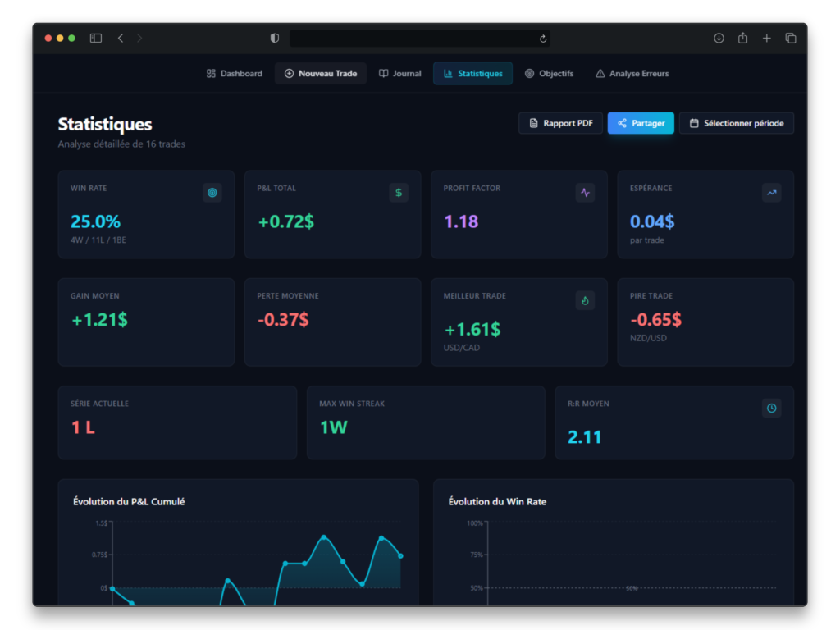Click the +1.61$ meilleur trade value
Image resolution: width=840 pixels, height=630 pixels.
coord(472,330)
